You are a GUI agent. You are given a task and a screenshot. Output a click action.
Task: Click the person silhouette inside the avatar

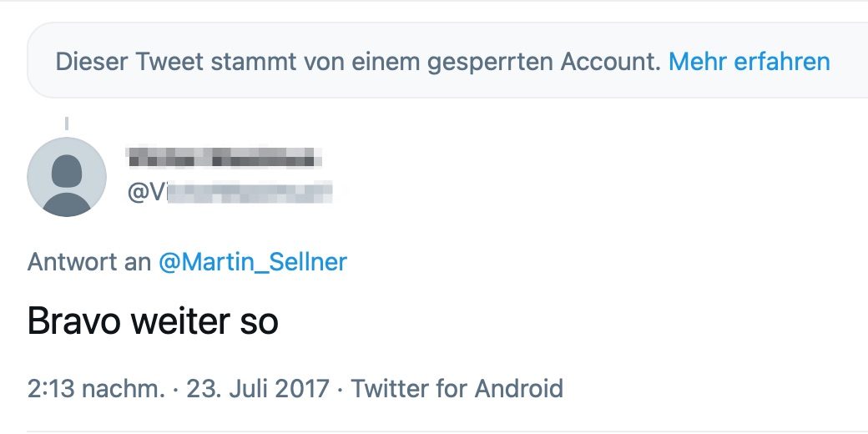point(67,184)
